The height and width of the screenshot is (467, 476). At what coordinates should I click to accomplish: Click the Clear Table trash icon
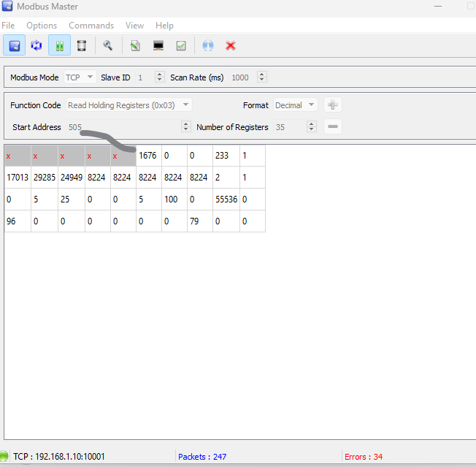[81, 45]
